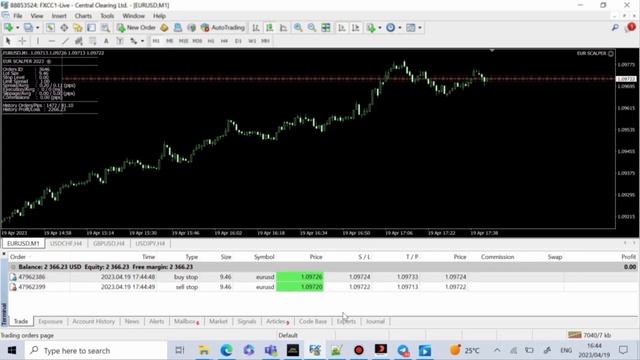Screen dimensions: 640x360
Task: Open the Journal terminal tab
Action: tap(375, 322)
